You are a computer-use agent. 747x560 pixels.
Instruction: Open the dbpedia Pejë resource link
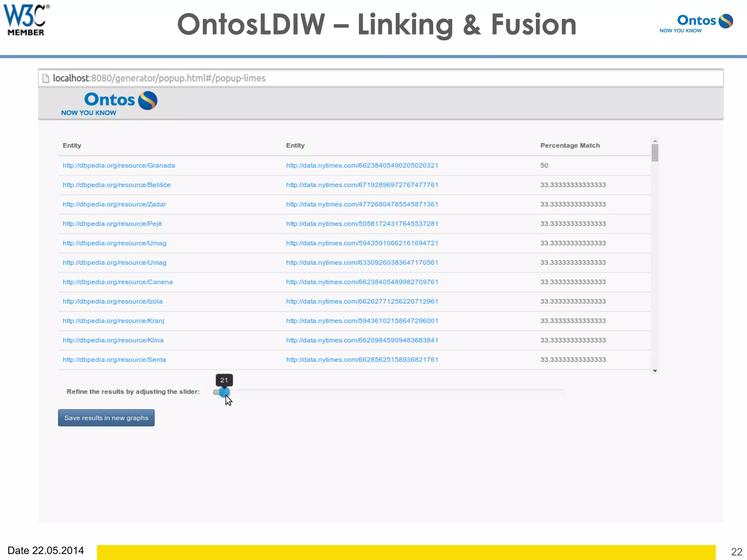point(112,223)
